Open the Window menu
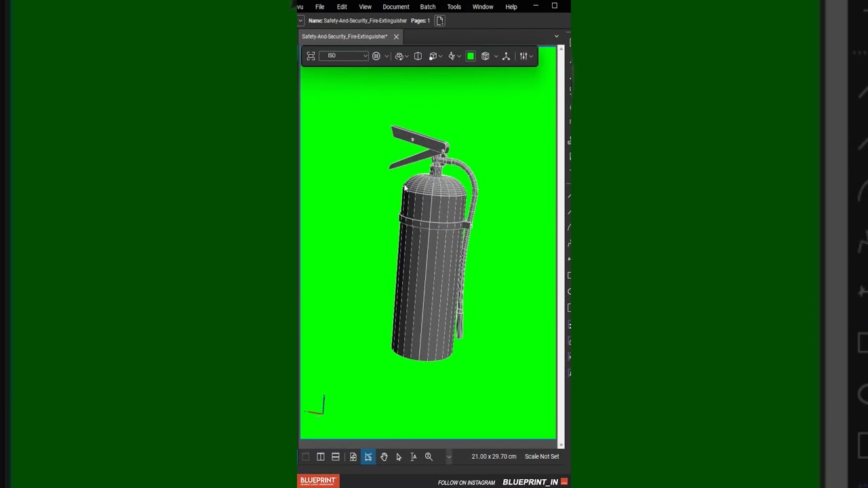 click(x=483, y=7)
